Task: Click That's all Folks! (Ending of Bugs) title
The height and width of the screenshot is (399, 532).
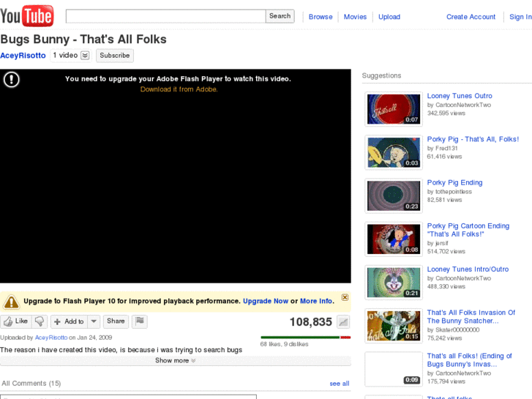Action: [469, 360]
